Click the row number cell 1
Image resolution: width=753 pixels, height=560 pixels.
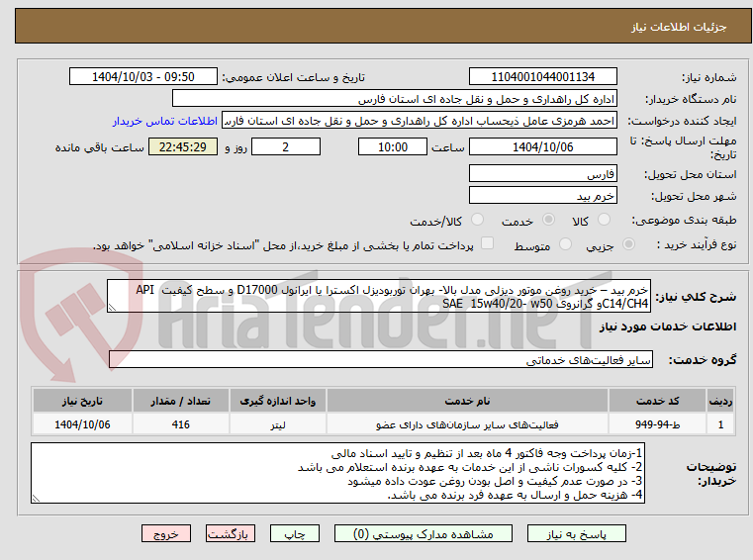coord(720,424)
